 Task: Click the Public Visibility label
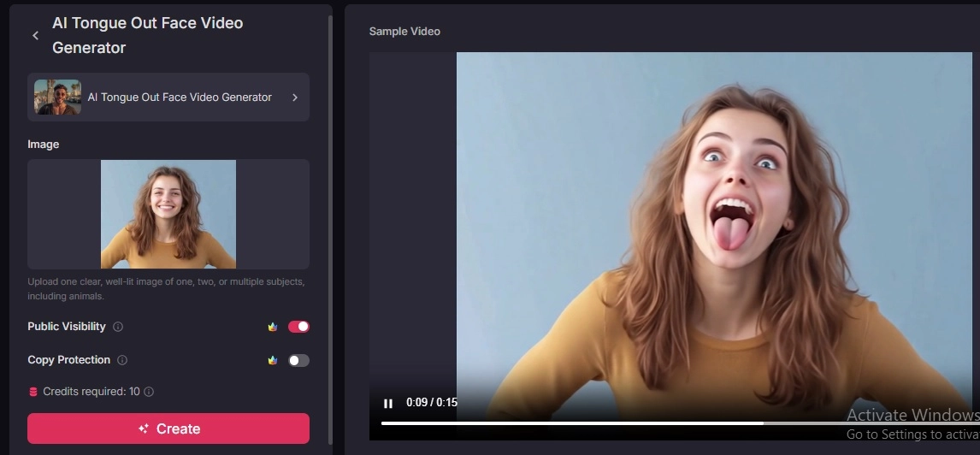click(x=67, y=327)
